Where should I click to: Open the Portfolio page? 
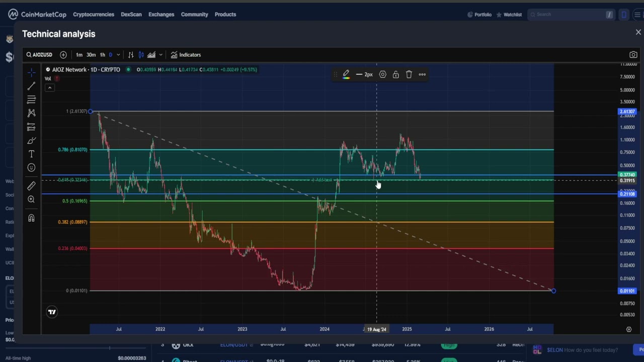tap(479, 15)
